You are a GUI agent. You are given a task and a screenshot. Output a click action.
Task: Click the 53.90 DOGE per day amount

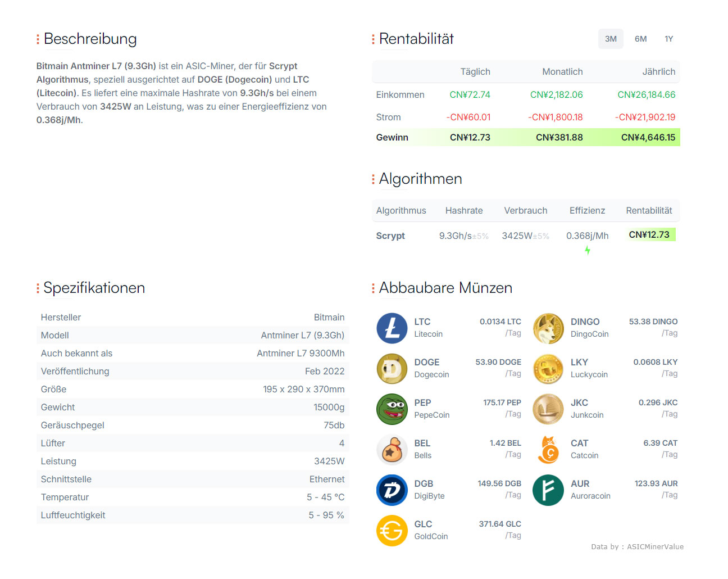coord(498,362)
